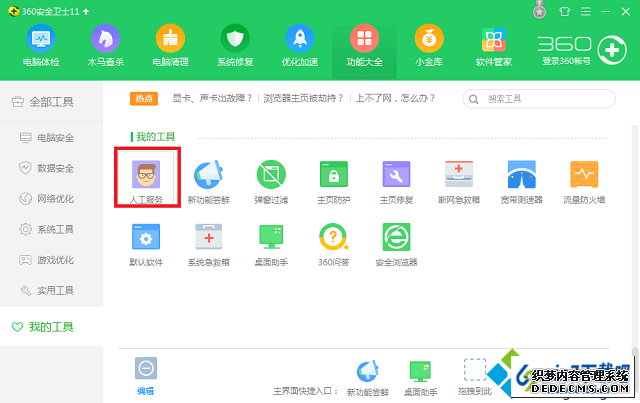Select 网络优化 category
The image size is (640, 403).
(51, 199)
